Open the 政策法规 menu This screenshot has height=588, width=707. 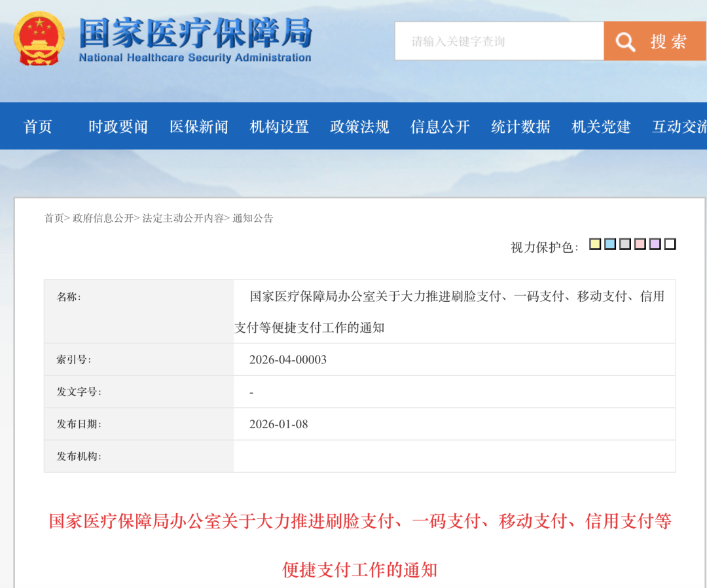point(360,126)
